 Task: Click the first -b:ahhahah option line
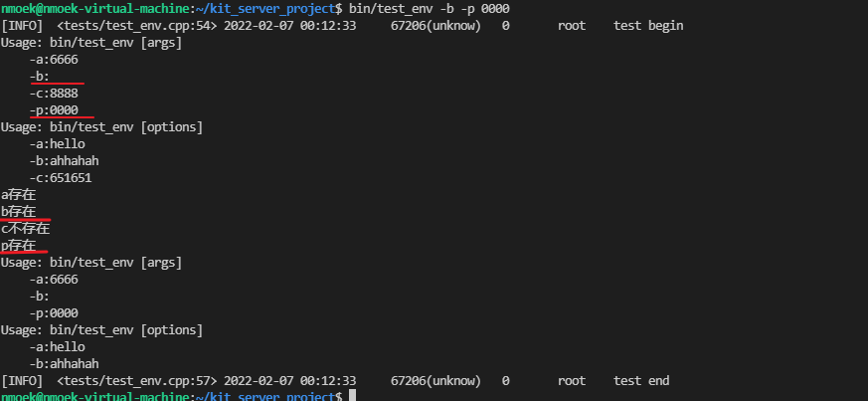[x=65, y=161]
